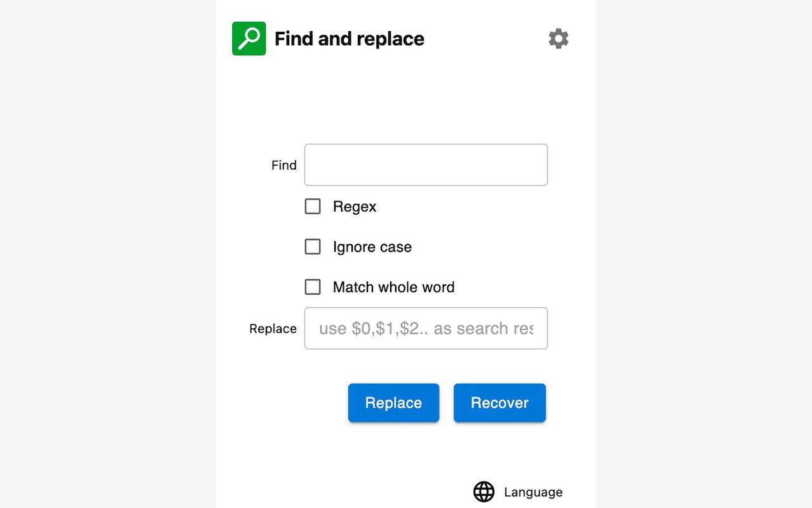Check the Match whole word box

pos(313,287)
